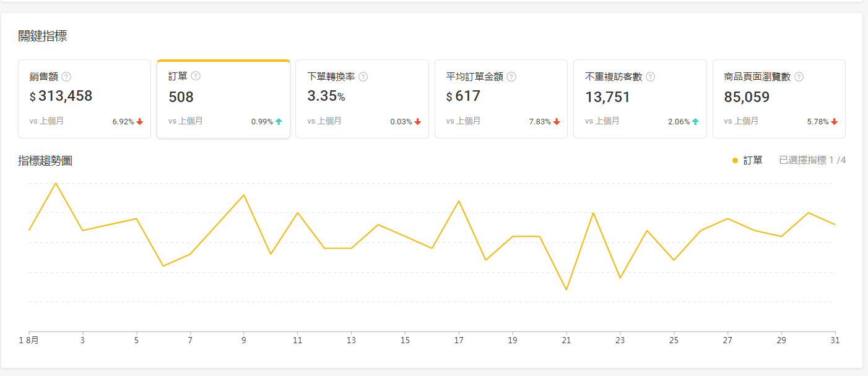Enable the 下單轉換率 metric for the chart

click(x=362, y=99)
